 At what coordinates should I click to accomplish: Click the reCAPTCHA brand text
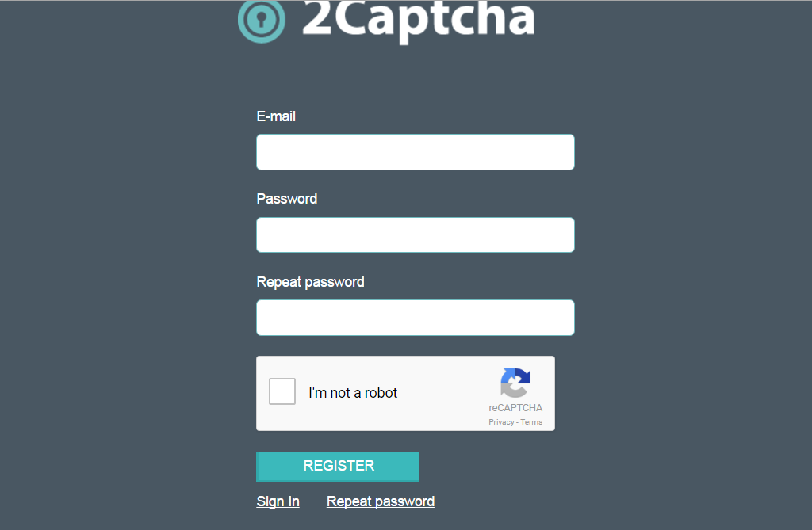[515, 408]
